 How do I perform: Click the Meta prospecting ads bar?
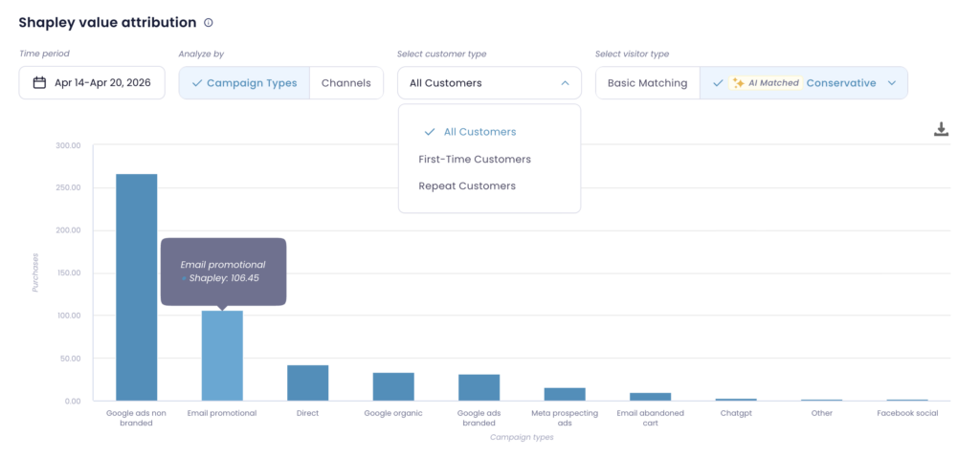(565, 394)
